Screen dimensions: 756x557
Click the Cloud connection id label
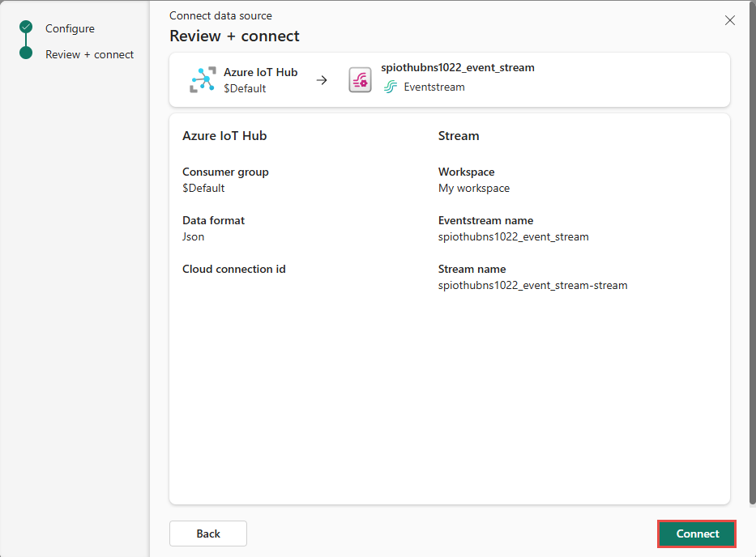(234, 269)
